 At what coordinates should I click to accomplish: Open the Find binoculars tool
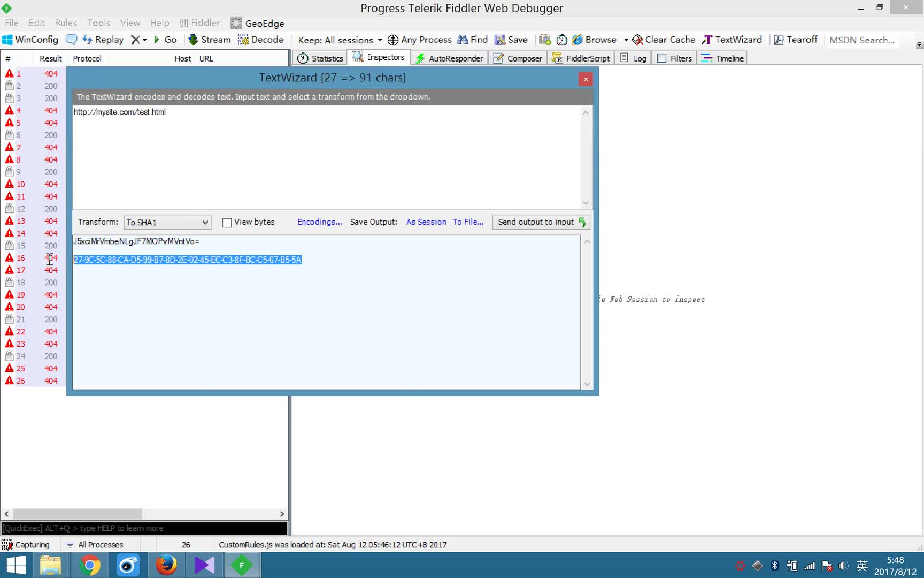472,40
